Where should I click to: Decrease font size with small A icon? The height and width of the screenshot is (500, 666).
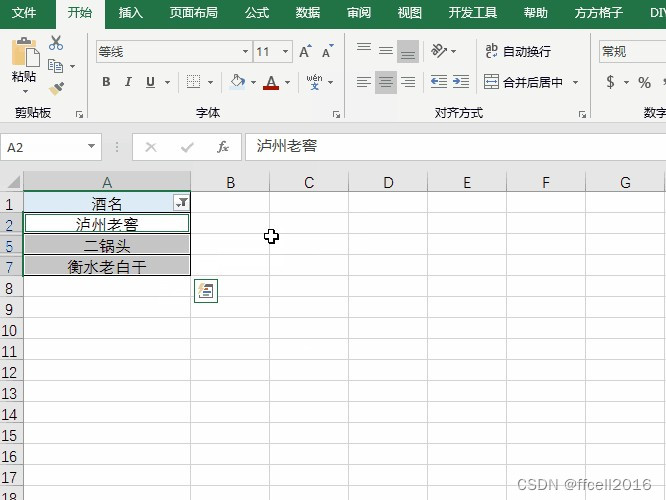point(327,52)
